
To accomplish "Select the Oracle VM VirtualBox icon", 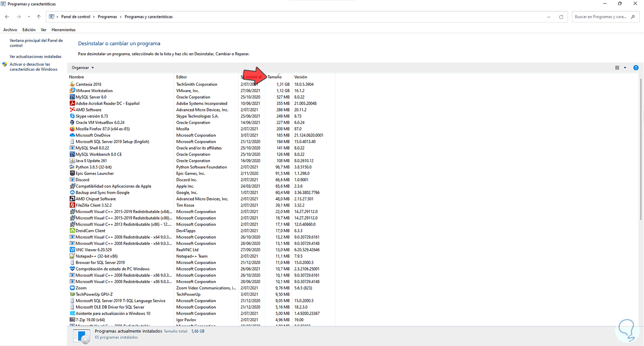I will tap(72, 123).
